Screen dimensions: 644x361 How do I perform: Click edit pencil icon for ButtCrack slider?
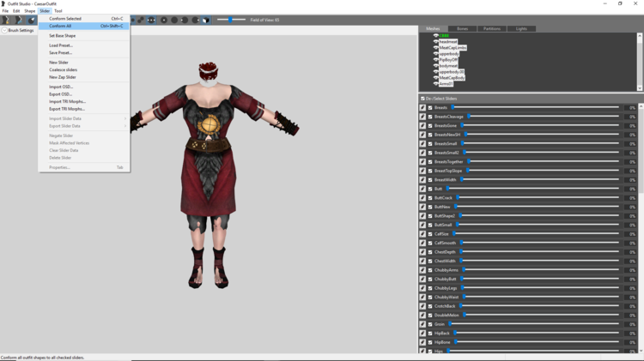[x=422, y=198]
